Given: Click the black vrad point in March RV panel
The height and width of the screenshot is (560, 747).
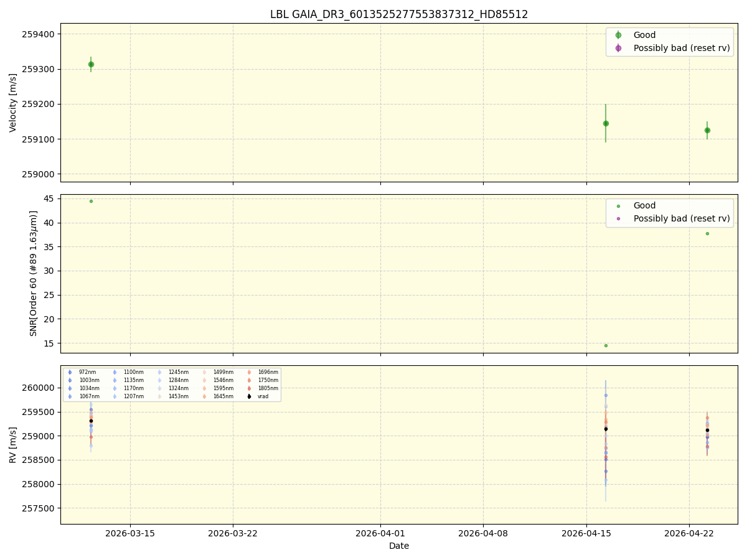Looking at the screenshot, I should 91,421.
